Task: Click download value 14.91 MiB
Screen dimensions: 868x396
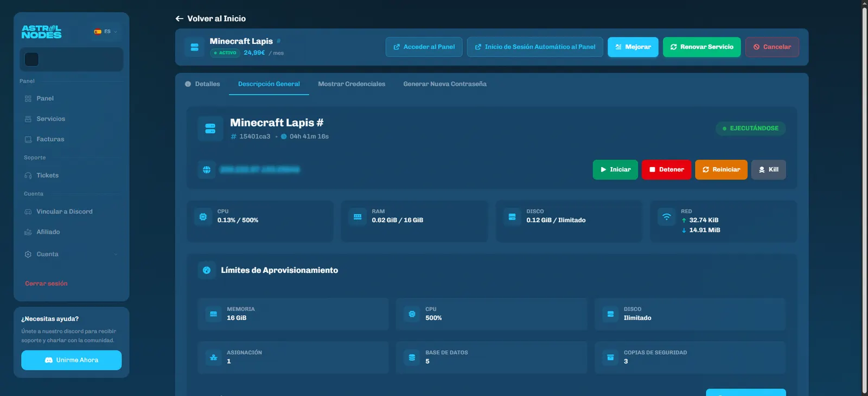Action: tap(705, 230)
